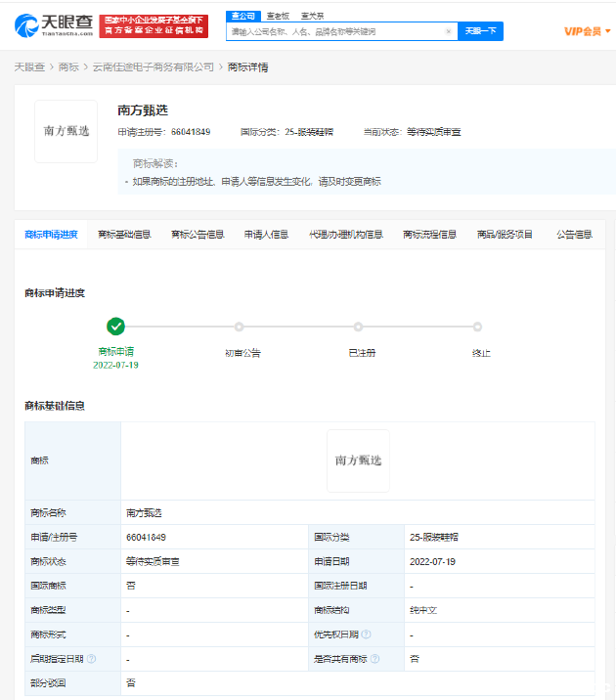The height and width of the screenshot is (700, 616).
Task: Switch to the 查公司 search tab
Action: pyautogui.click(x=243, y=16)
